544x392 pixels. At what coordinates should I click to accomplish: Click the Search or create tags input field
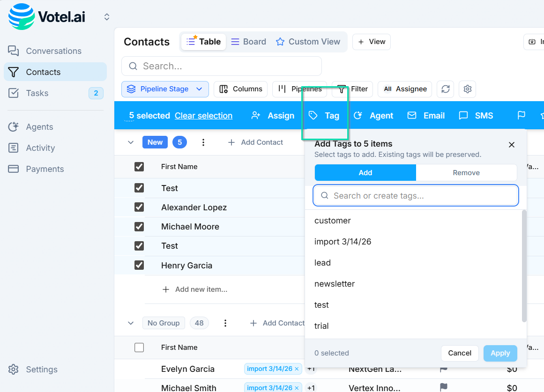415,195
